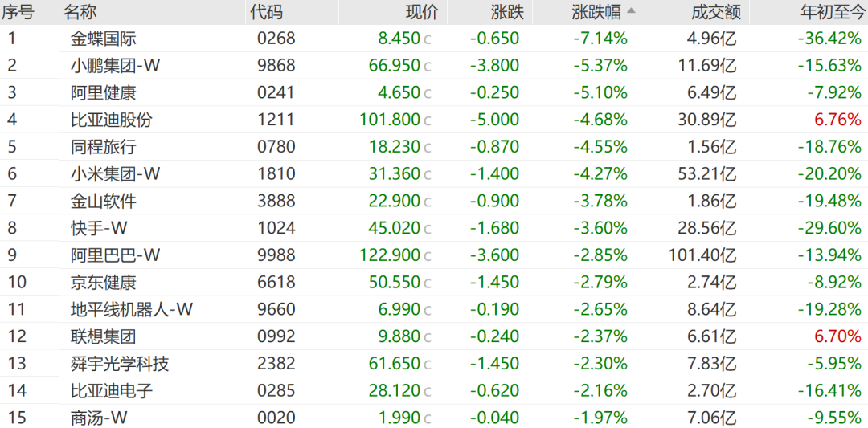Open the 小鹏集团-W stock
The height and width of the screenshot is (428, 868).
(x=115, y=66)
